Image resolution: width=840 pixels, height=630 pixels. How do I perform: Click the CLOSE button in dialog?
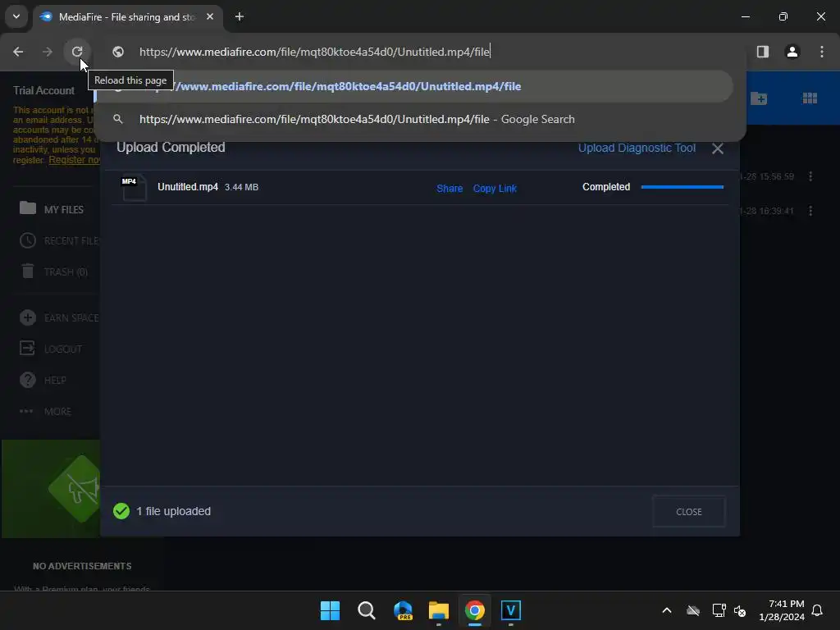[x=688, y=512]
